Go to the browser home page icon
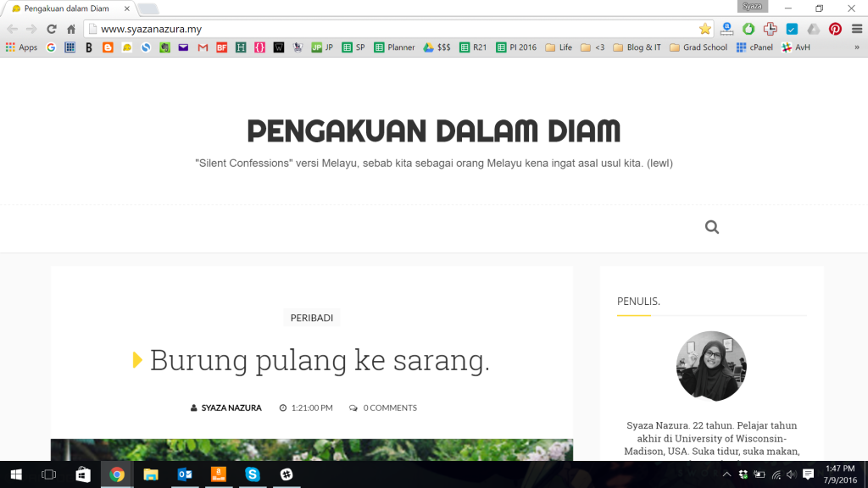This screenshot has height=488, width=868. 71,29
